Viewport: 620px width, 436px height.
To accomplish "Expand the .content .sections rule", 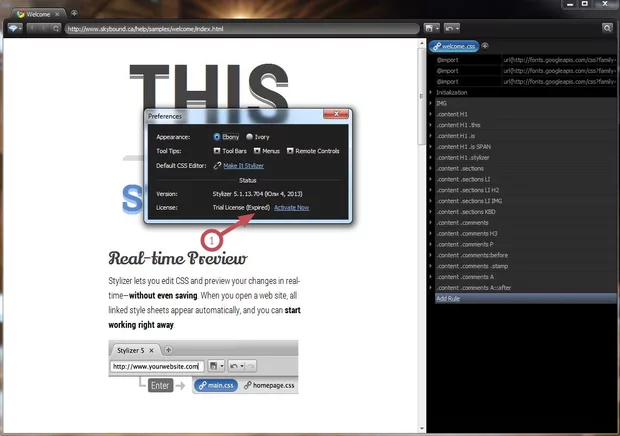I will point(431,168).
